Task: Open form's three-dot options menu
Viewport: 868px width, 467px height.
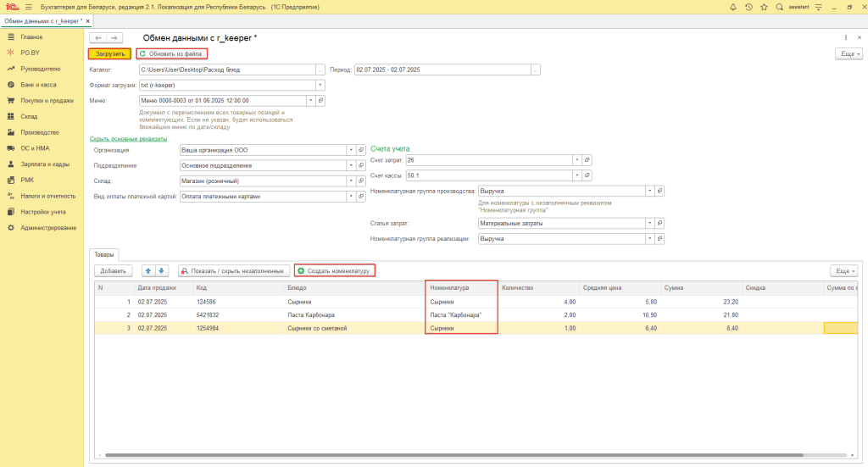Action: click(x=845, y=37)
